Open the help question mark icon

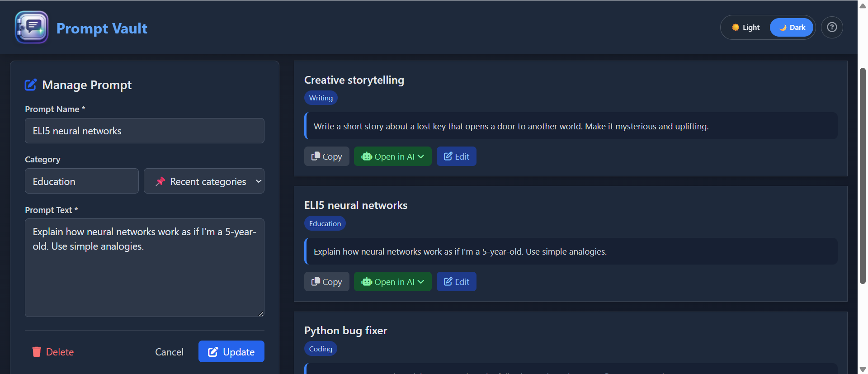click(832, 27)
